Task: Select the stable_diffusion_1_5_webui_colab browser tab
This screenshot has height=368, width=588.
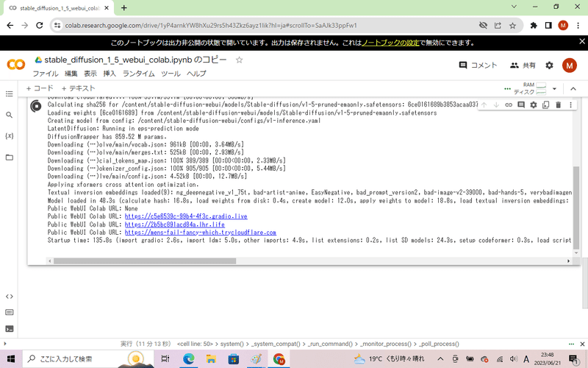Action: click(x=58, y=8)
